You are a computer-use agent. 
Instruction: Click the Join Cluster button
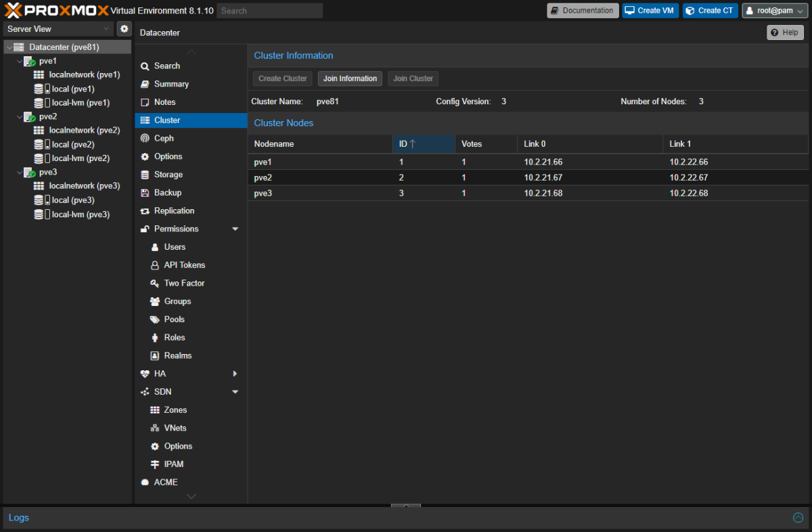[x=413, y=79]
